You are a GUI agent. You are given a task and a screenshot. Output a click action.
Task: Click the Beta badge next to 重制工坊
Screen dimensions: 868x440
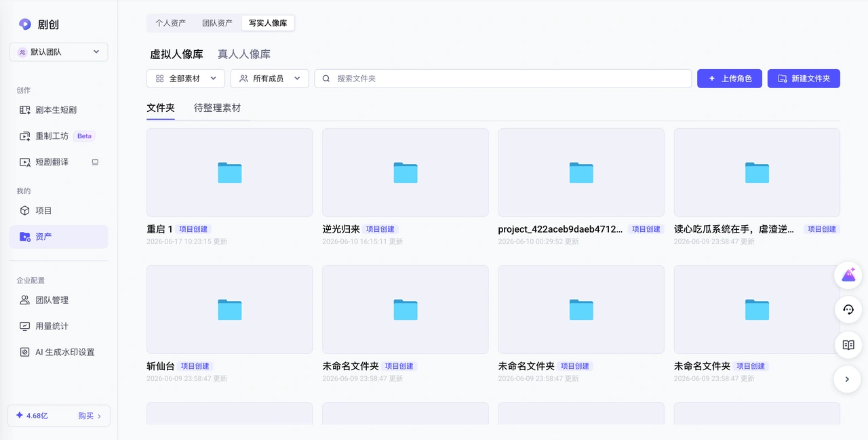pos(84,136)
